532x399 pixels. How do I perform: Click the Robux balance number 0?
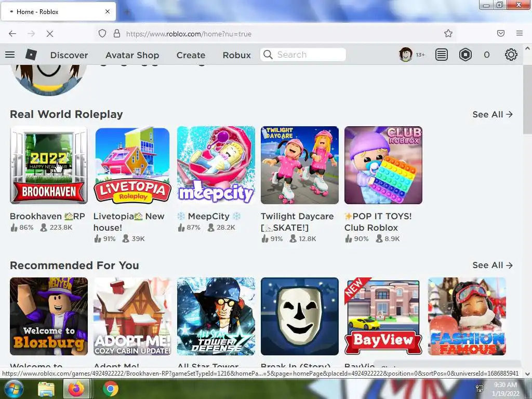pyautogui.click(x=487, y=55)
